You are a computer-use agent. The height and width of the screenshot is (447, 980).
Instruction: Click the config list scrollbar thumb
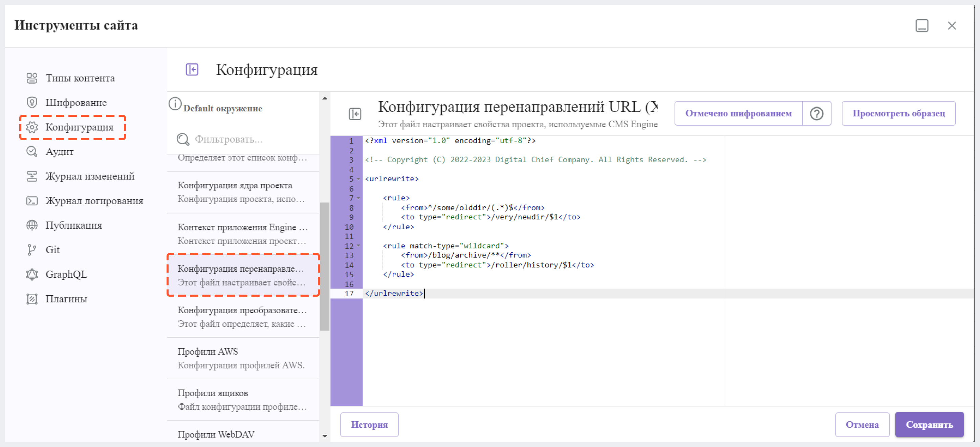pos(325,266)
